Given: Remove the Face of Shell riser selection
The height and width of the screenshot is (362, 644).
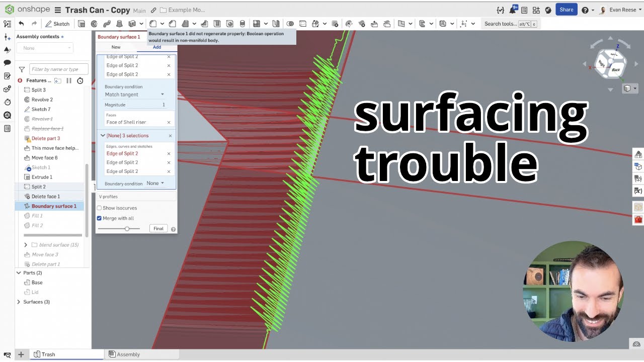Looking at the screenshot, I should pyautogui.click(x=169, y=122).
